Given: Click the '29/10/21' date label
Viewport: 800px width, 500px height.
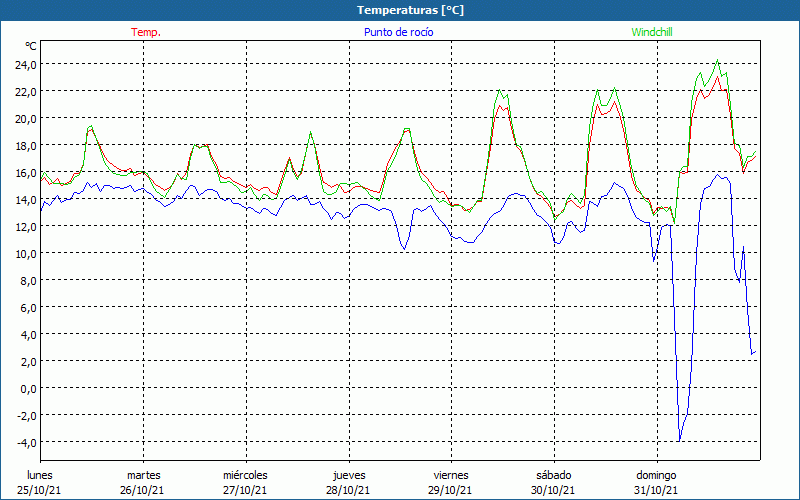Looking at the screenshot, I should [x=451, y=490].
